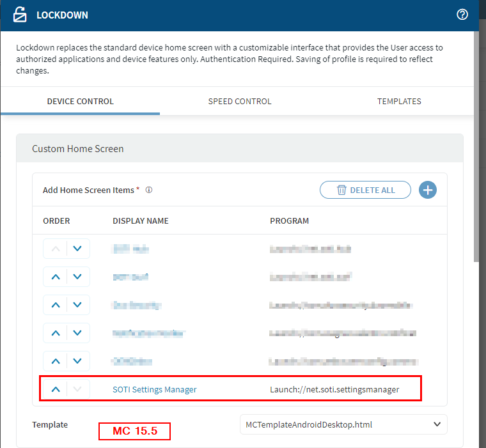
Task: Move first row item down
Action: 77,249
